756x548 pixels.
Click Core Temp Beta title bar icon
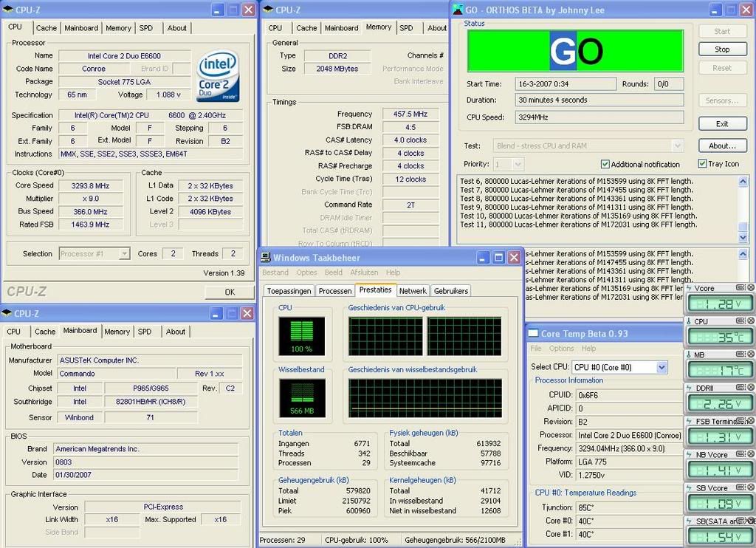[x=533, y=333]
